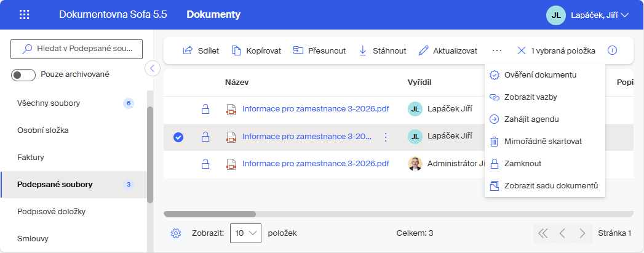The width and height of the screenshot is (644, 253).
Task: Click PDF file icon in Administrátor row
Action: 231,164
